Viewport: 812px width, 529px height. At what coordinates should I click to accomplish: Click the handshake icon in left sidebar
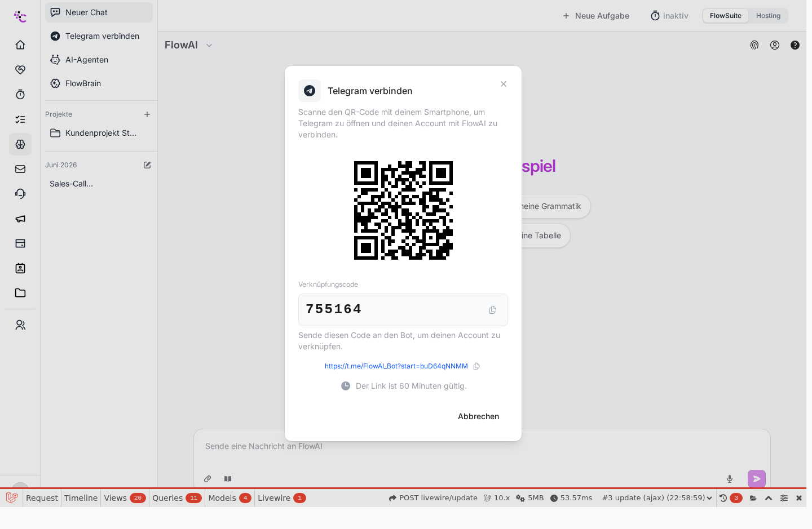tap(20, 70)
